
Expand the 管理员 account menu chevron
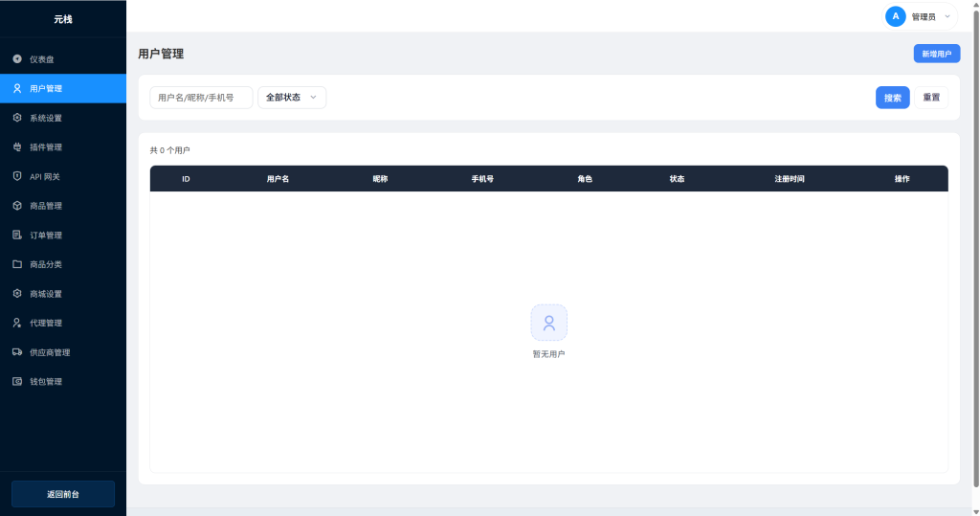947,16
